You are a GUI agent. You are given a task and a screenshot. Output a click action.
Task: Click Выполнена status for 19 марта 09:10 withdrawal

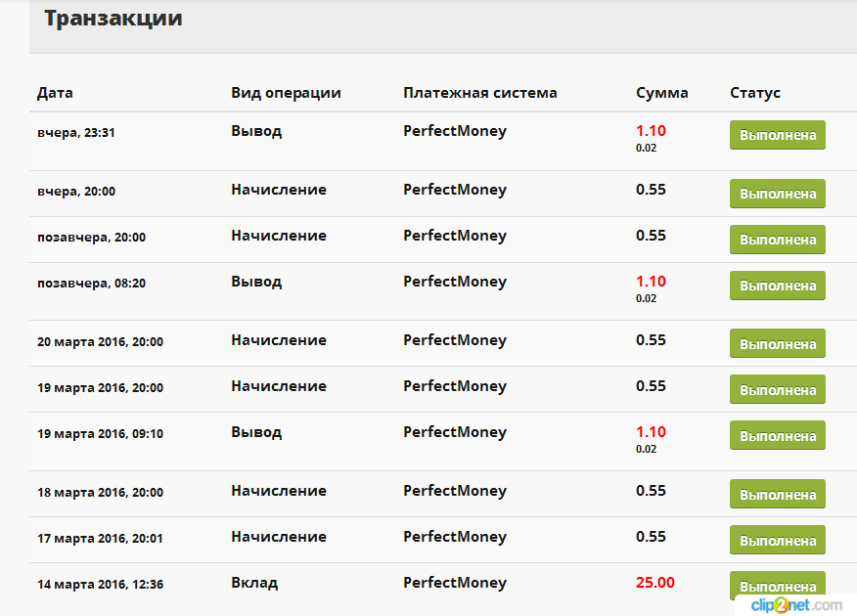777,435
